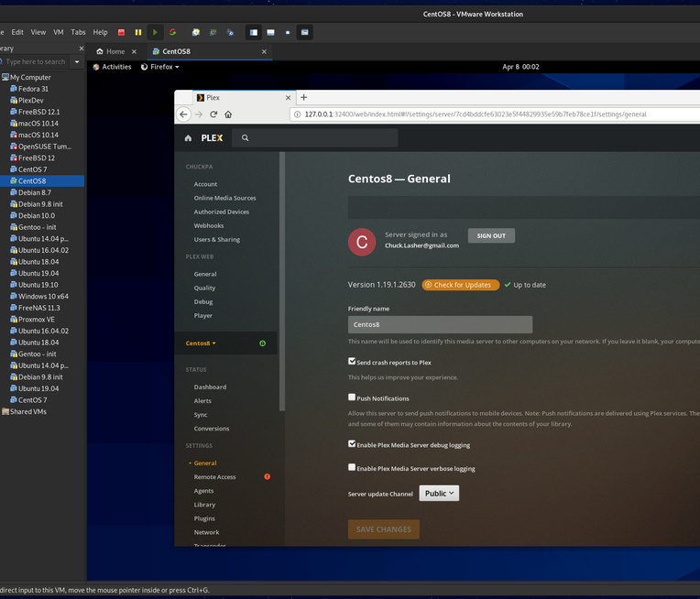Viewport: 700px width, 599px height.
Task: Open Users & Sharing settings link
Action: (216, 239)
